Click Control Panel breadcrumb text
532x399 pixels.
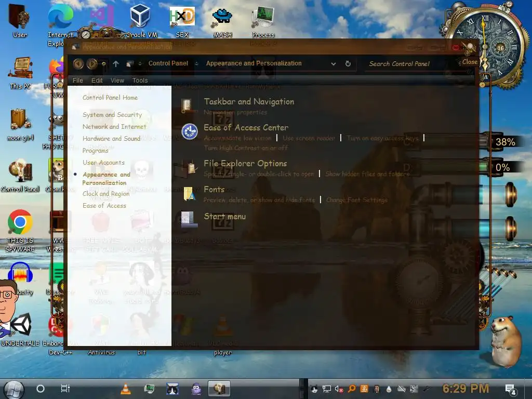click(x=168, y=63)
